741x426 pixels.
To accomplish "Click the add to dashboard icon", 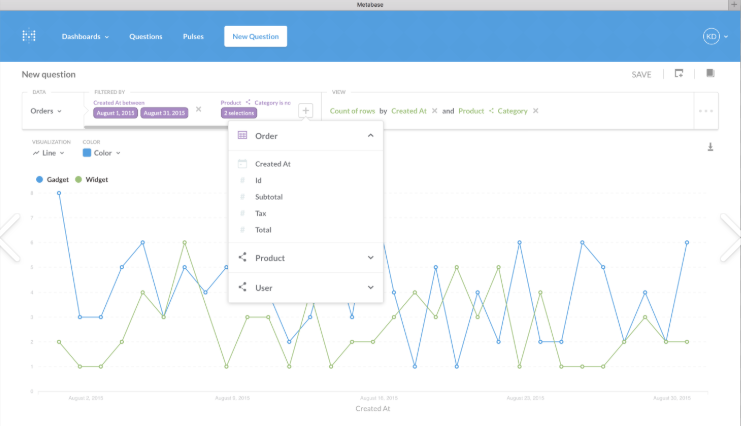I will coord(679,74).
